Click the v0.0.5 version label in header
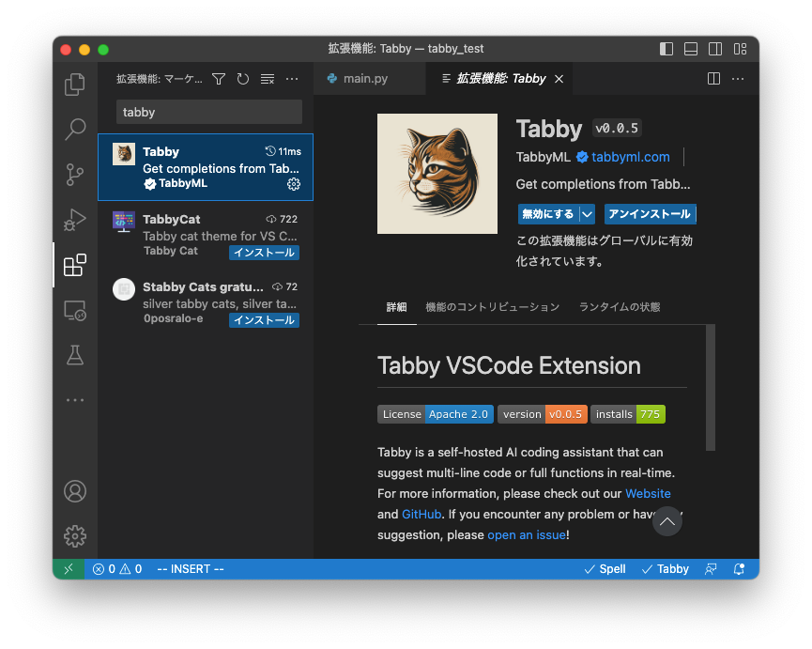812x649 pixels. click(x=616, y=129)
